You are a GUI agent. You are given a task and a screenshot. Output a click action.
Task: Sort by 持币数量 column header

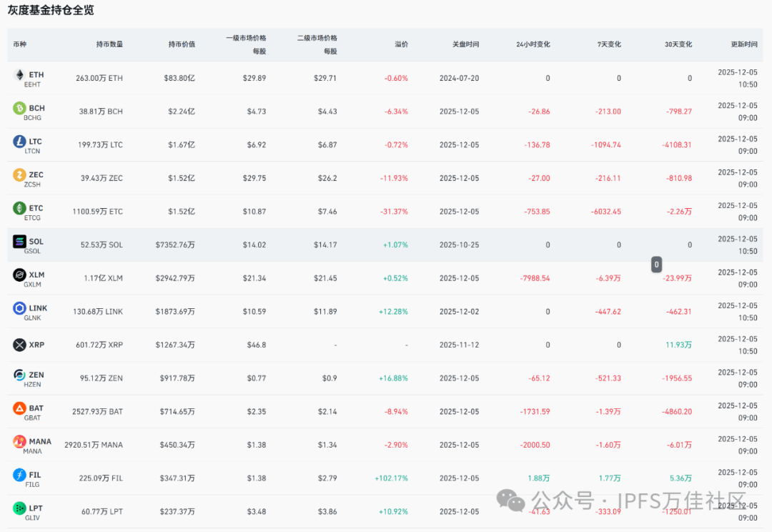pos(109,44)
